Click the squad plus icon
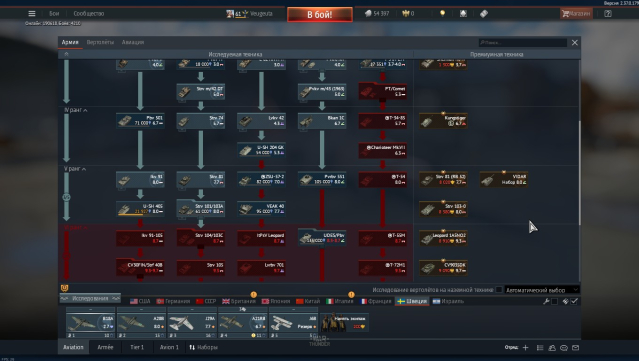Viewport: 639px width, 361px height. [x=525, y=348]
